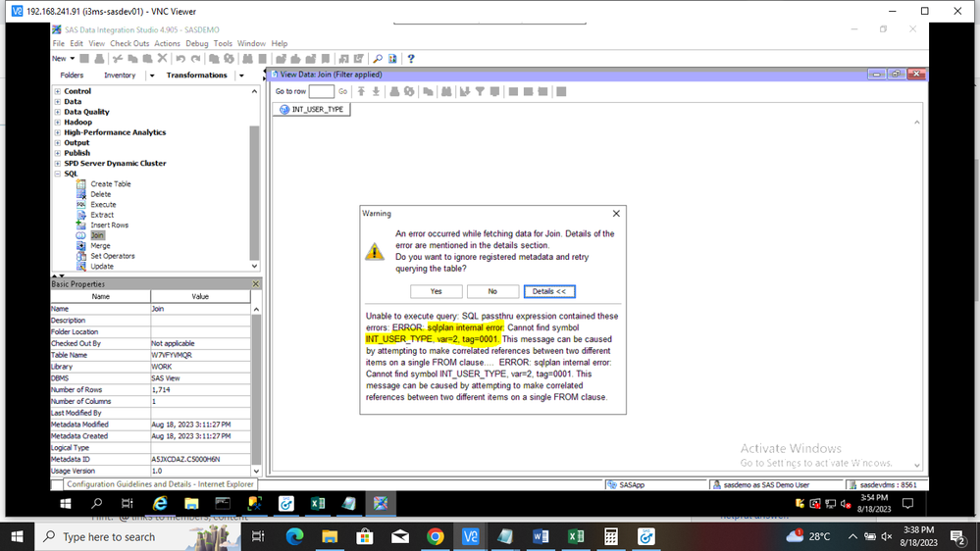Switch to the Inventory tab
The image size is (980, 551).
pos(120,75)
